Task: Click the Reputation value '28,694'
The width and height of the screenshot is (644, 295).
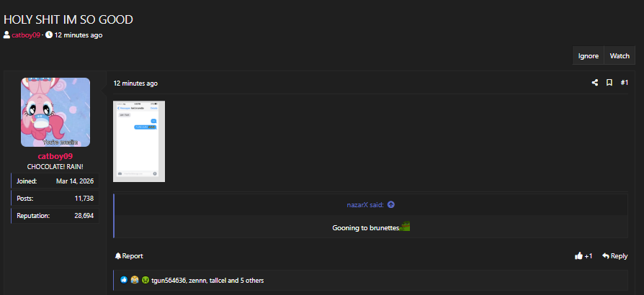Action: pyautogui.click(x=84, y=215)
